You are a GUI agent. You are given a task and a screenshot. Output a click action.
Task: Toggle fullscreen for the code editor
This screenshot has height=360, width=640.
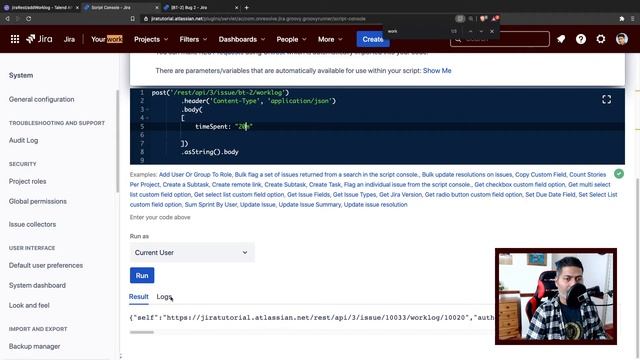pyautogui.click(x=607, y=99)
